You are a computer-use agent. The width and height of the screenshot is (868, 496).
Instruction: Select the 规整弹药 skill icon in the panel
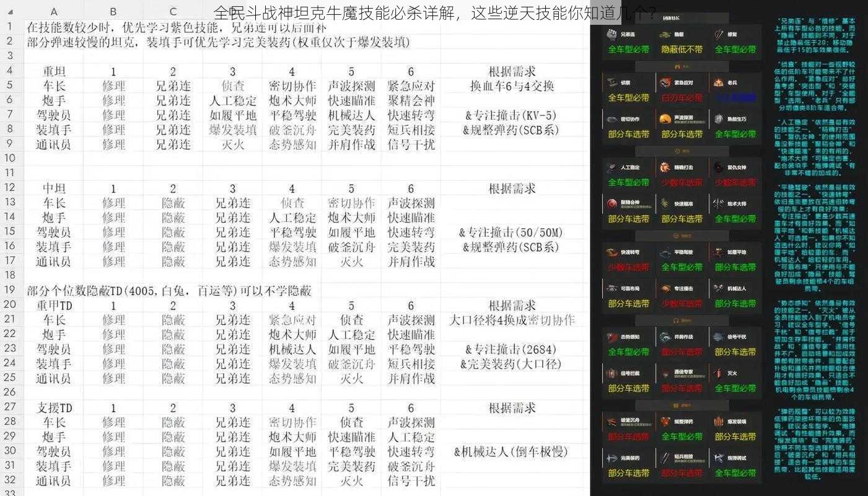pos(665,422)
